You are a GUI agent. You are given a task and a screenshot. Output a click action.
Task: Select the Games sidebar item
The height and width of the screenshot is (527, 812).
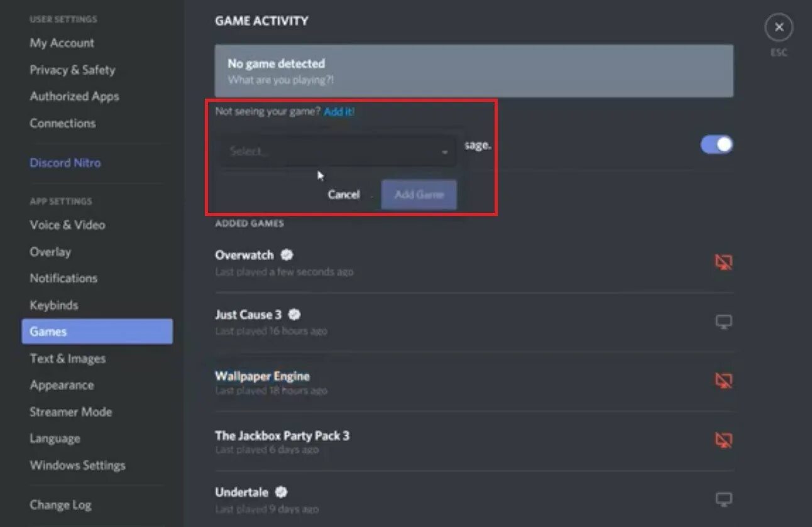tap(97, 332)
